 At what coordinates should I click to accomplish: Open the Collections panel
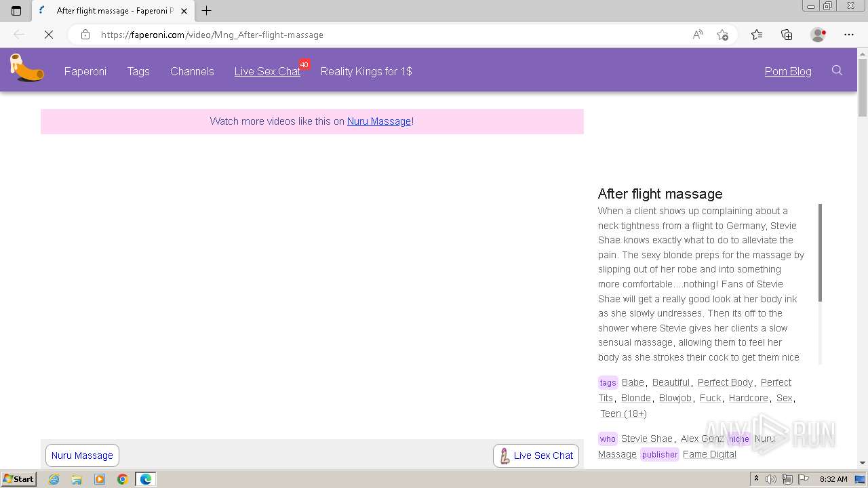coord(787,35)
